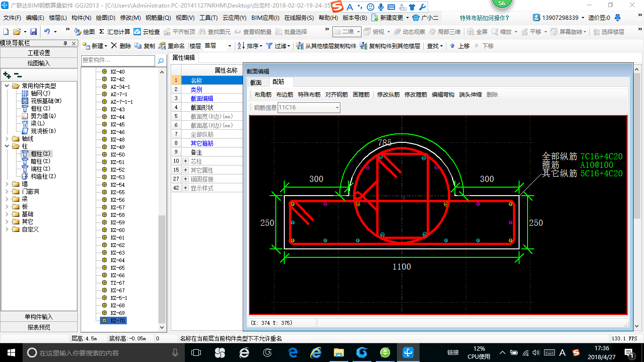Create a new file with the blank page icon

click(6, 32)
